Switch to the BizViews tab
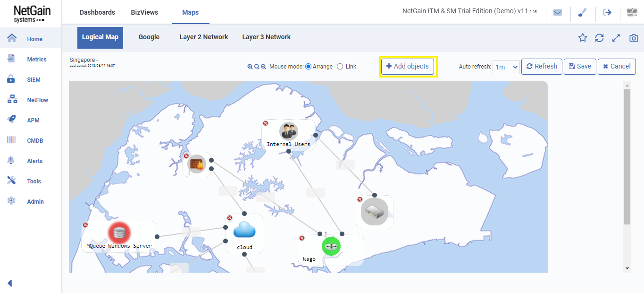Viewport: 644px width, 293px height. [144, 12]
